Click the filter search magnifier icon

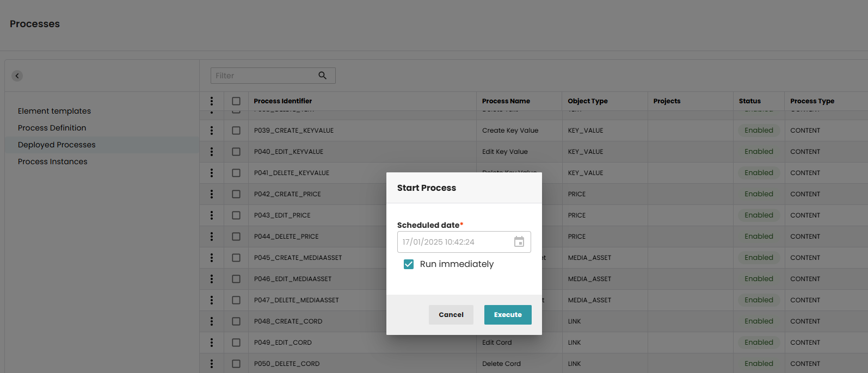tap(323, 76)
